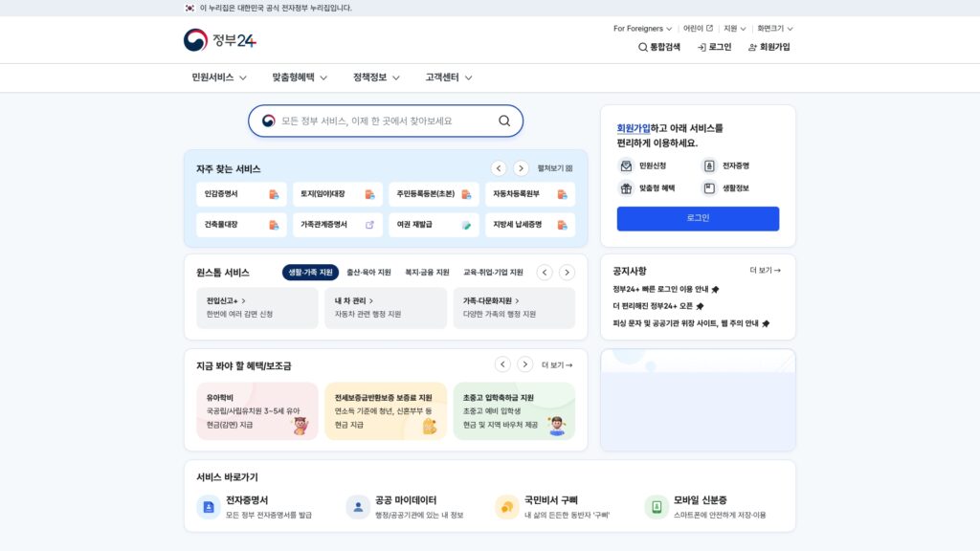
Task: Click 더 보기 in 공지사항
Action: (765, 271)
